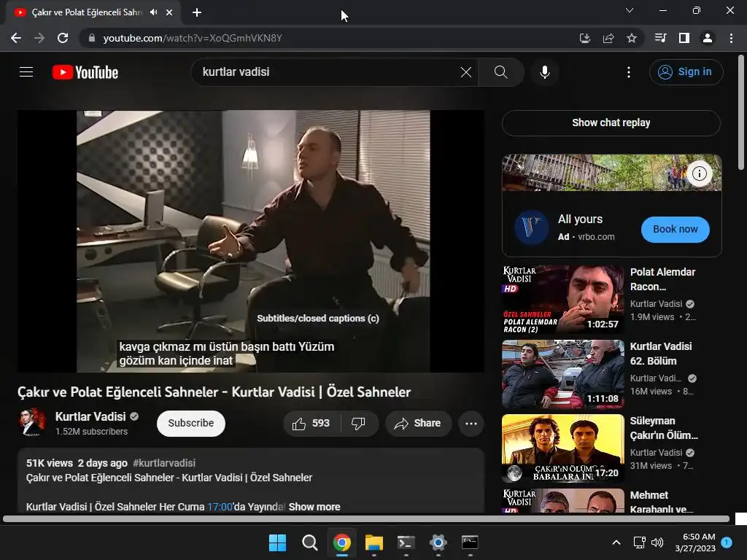Jump to 17:00 timestamp link

(220, 507)
